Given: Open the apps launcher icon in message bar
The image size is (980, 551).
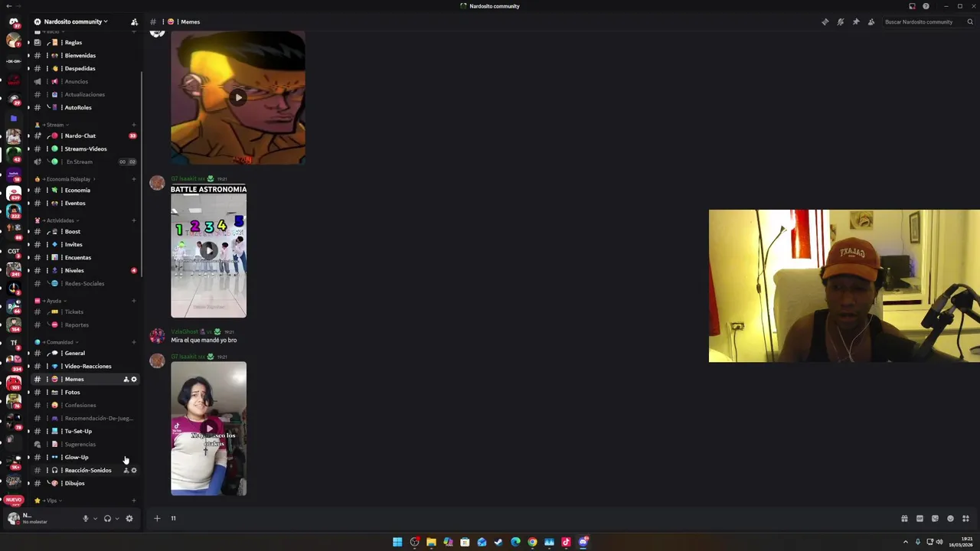Looking at the screenshot, I should point(965,519).
